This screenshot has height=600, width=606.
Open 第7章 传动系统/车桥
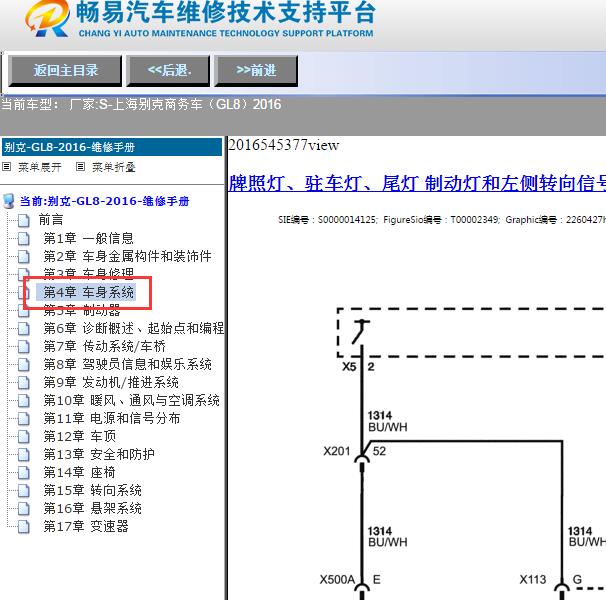pos(104,346)
